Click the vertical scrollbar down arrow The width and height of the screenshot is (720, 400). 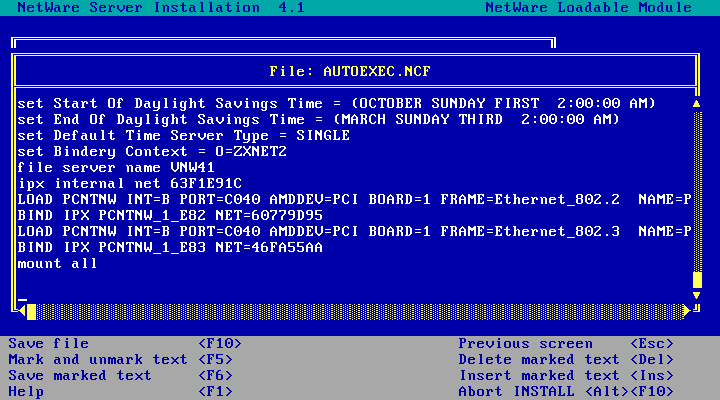pyautogui.click(x=697, y=295)
